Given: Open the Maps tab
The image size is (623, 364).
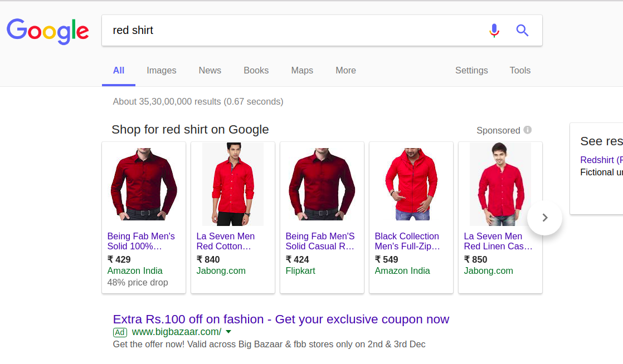Looking at the screenshot, I should pyautogui.click(x=302, y=71).
